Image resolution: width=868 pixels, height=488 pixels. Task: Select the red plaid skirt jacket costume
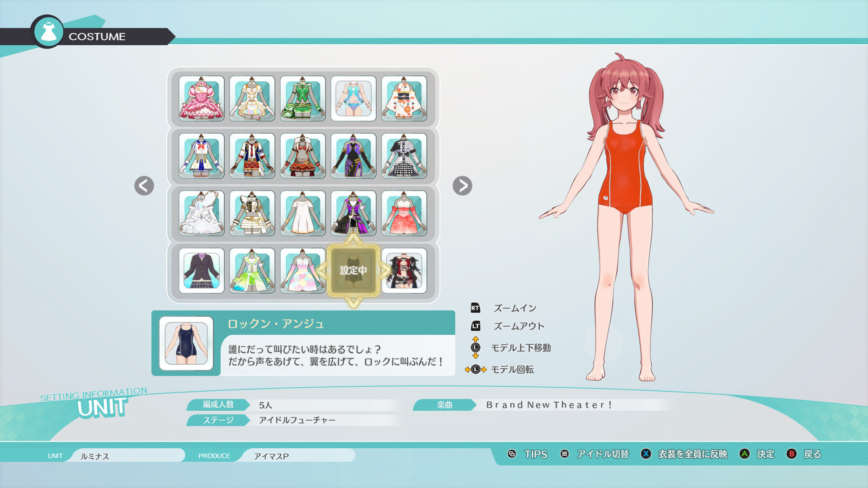tap(252, 156)
